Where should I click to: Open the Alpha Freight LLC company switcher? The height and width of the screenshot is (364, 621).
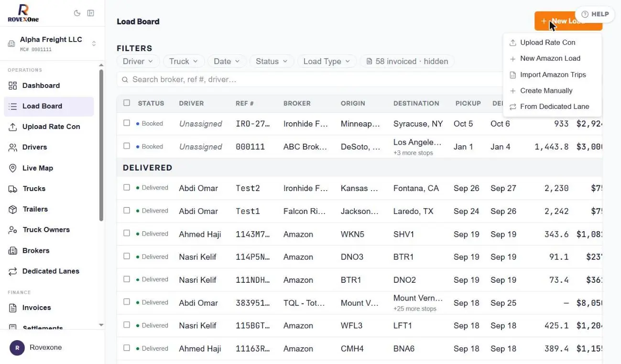(x=52, y=44)
